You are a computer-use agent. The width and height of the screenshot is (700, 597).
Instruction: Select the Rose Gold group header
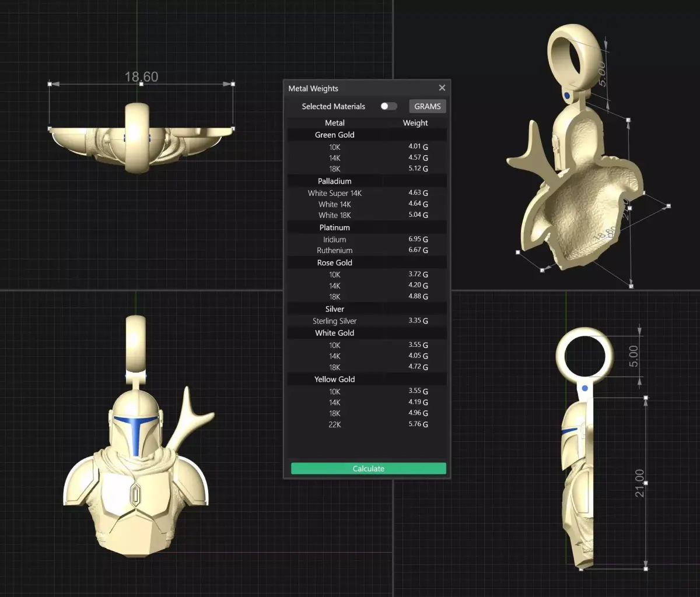pos(367,263)
